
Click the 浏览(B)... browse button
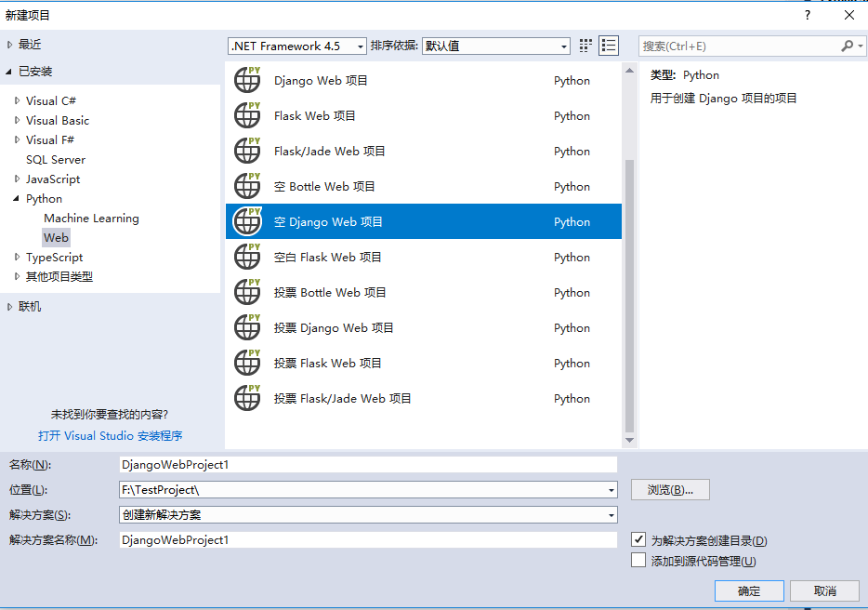pos(670,490)
